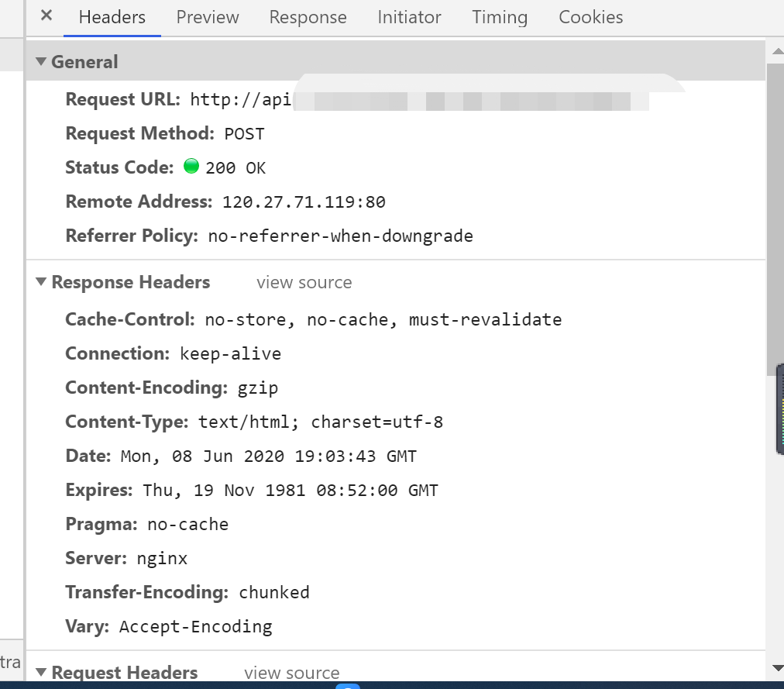The image size is (784, 689).
Task: Click the Content-Type header value
Action: (x=321, y=422)
